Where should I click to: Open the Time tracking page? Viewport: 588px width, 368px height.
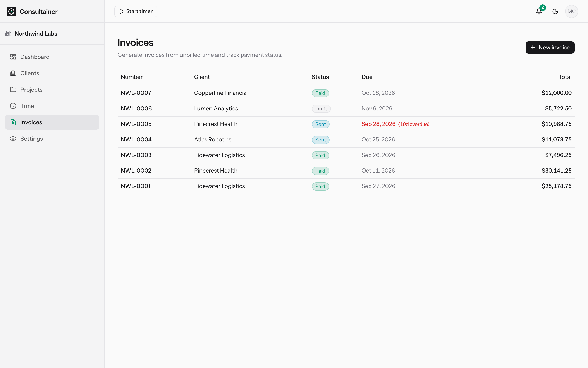click(x=52, y=106)
